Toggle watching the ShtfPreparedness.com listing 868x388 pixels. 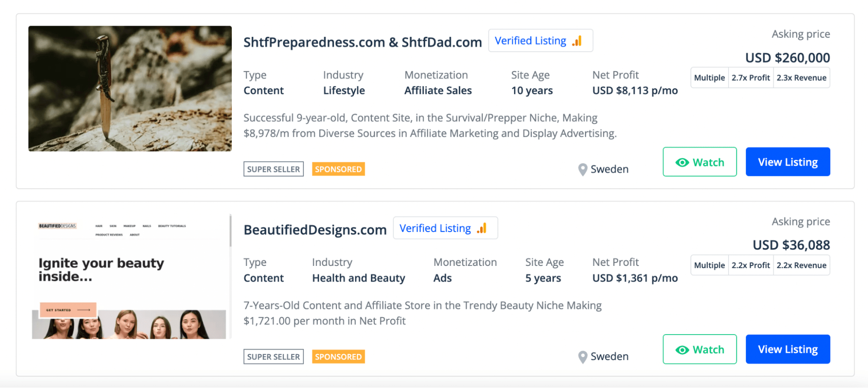(x=699, y=162)
